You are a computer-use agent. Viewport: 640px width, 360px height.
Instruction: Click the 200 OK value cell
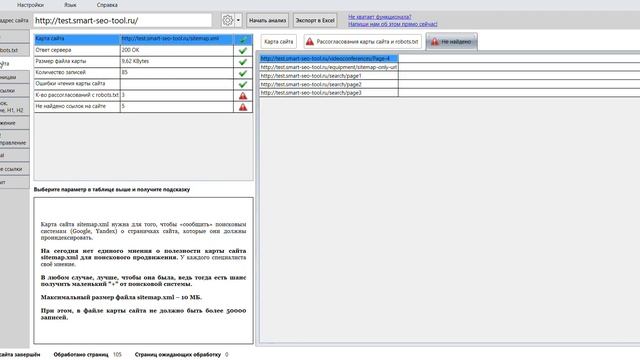pyautogui.click(x=177, y=50)
